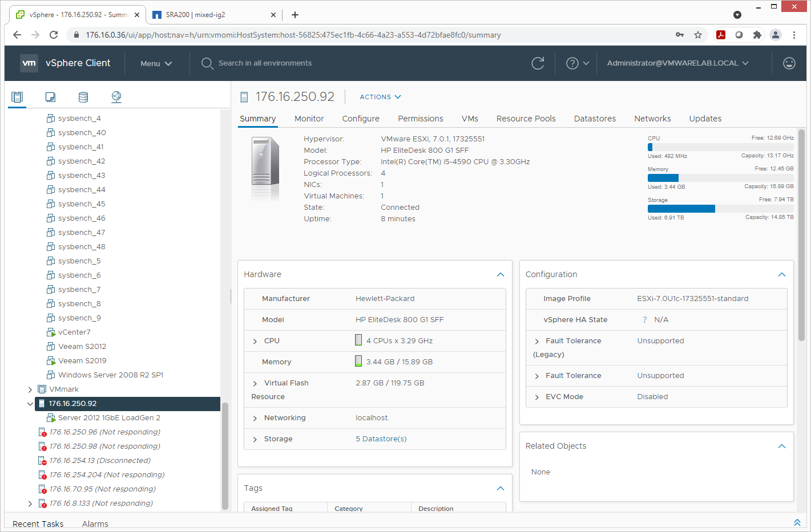This screenshot has width=811, height=532.
Task: Click the Memory usage bar
Action: pos(721,178)
